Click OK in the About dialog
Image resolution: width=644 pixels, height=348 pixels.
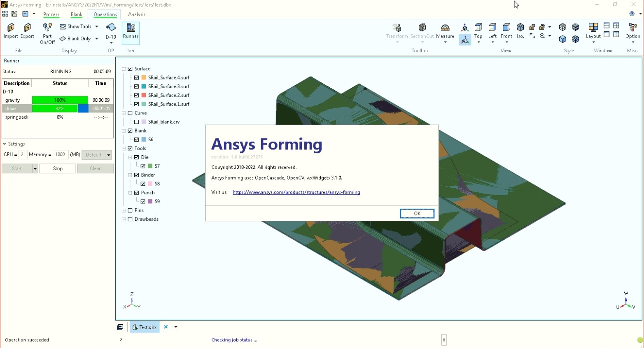[x=417, y=213]
